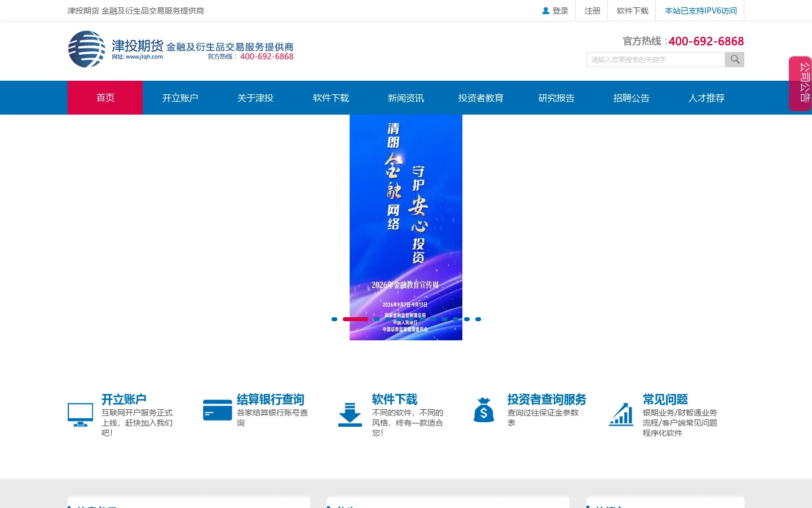Image resolution: width=812 pixels, height=508 pixels.
Task: Open 开立账户 in the blue navigation bar
Action: (x=180, y=98)
